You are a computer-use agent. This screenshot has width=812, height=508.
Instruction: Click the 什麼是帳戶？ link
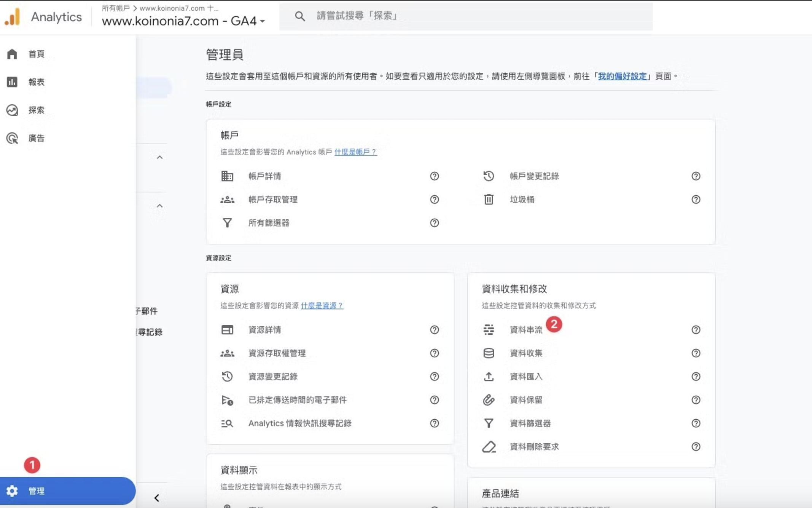point(355,152)
